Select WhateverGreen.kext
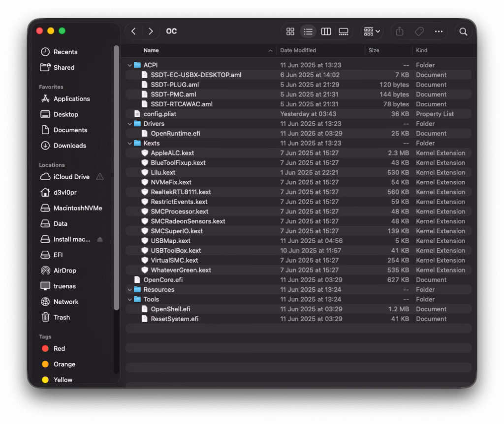The height and width of the screenshot is (424, 504). [299, 270]
